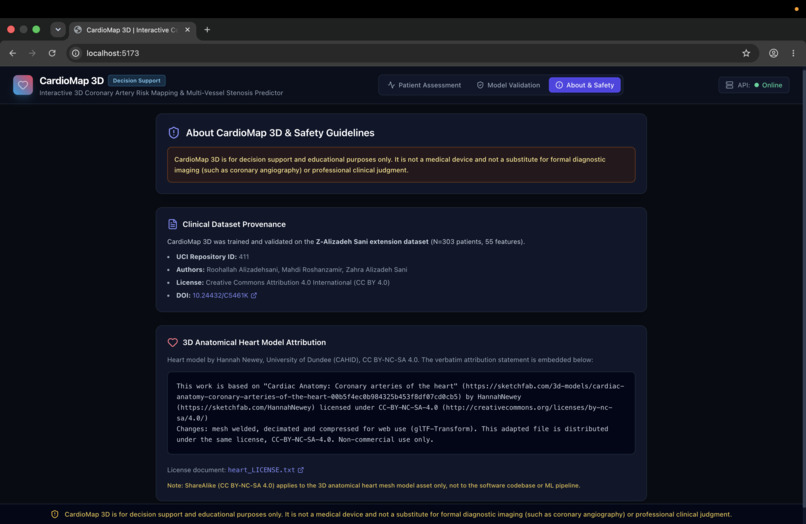
Task: Click the CardioMap 3D heart logo icon
Action: point(23,85)
